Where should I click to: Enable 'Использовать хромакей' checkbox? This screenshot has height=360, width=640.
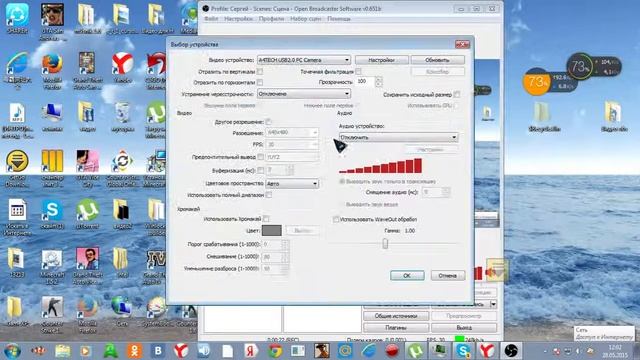(x=266, y=219)
